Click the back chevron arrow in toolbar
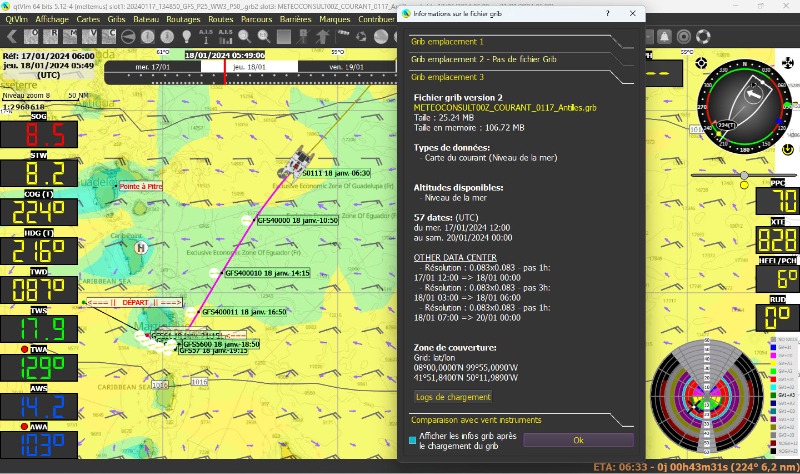The width and height of the screenshot is (800, 474). point(12,36)
